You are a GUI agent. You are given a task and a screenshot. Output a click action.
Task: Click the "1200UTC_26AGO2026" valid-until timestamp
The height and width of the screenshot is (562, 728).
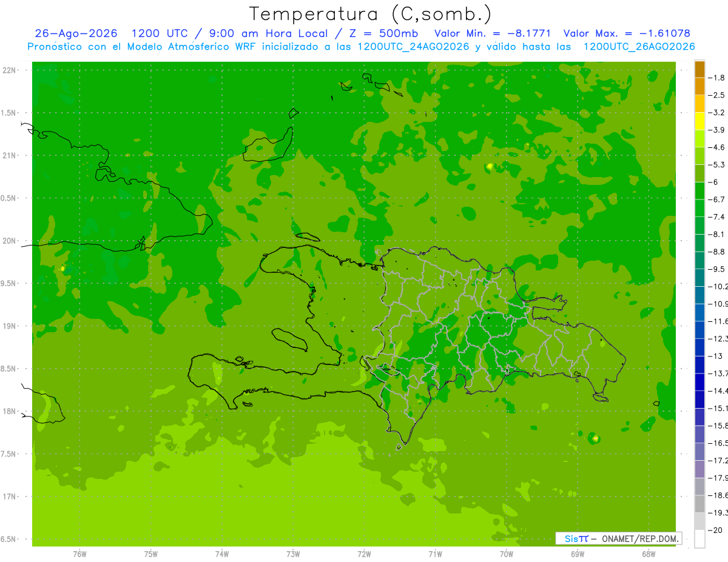[639, 47]
